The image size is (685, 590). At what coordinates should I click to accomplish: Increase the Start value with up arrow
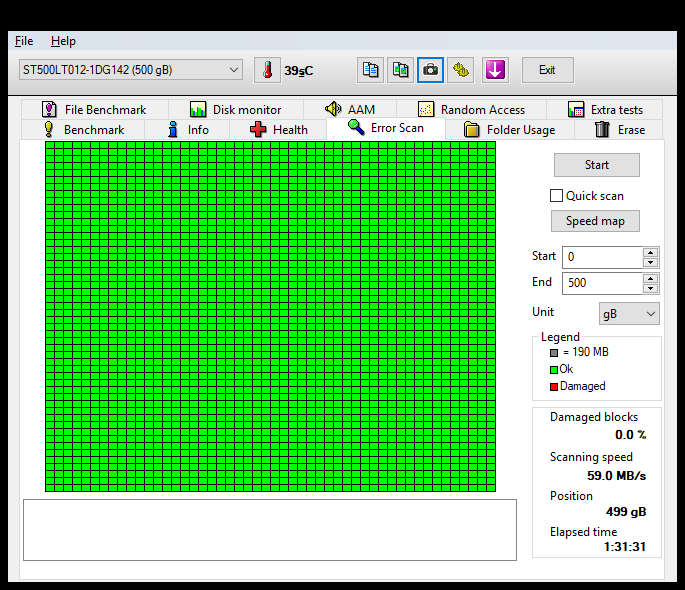tap(651, 252)
